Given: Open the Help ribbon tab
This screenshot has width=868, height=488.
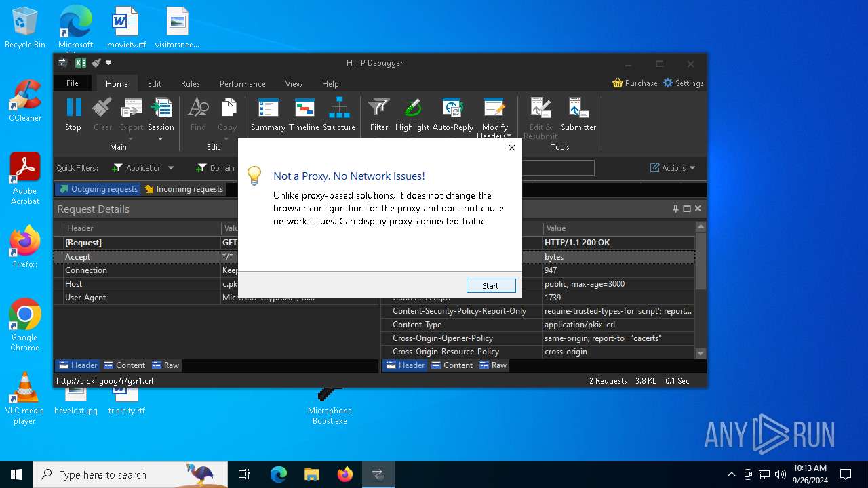Looking at the screenshot, I should pyautogui.click(x=330, y=84).
